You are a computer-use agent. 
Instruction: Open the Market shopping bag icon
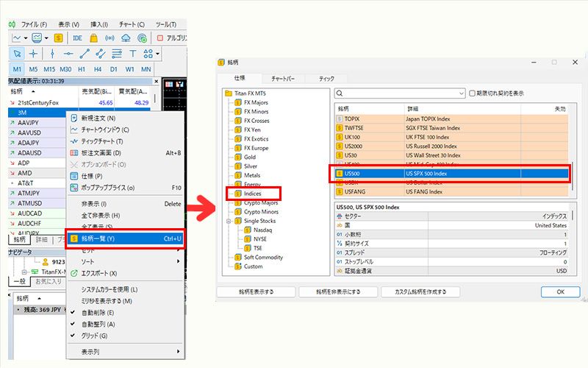(x=94, y=38)
